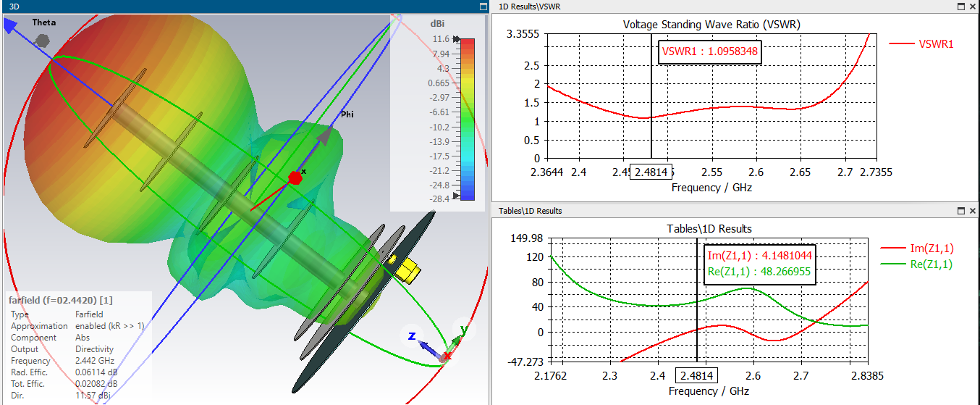Click the dBi color ramp bar

[x=468, y=119]
